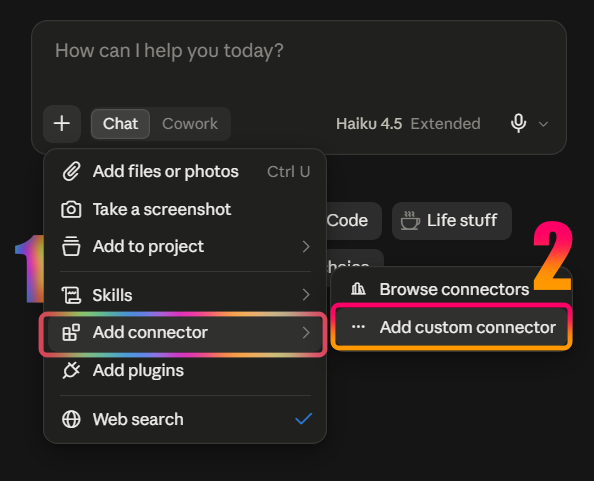Choose Add files or photos
The height and width of the screenshot is (481, 594).
[x=186, y=172]
